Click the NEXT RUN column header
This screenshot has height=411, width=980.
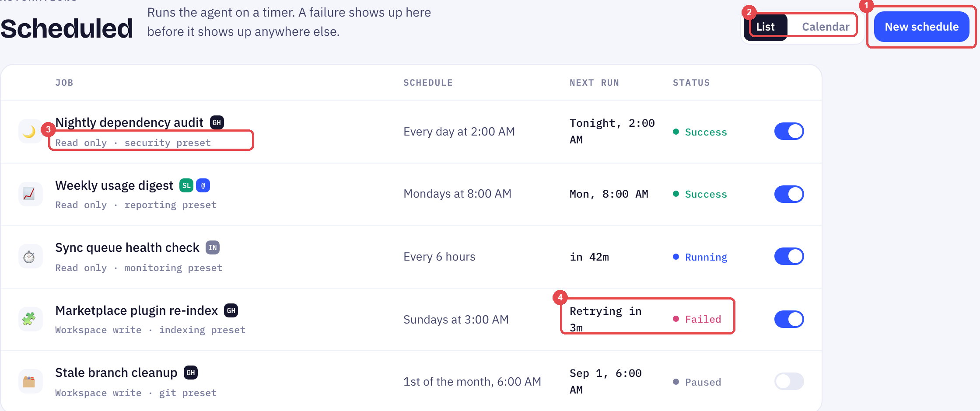pyautogui.click(x=594, y=83)
